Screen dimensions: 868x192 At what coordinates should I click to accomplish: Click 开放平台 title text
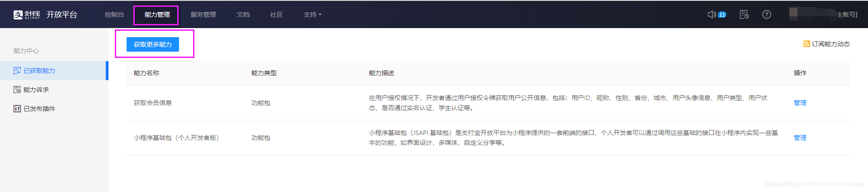[62, 14]
